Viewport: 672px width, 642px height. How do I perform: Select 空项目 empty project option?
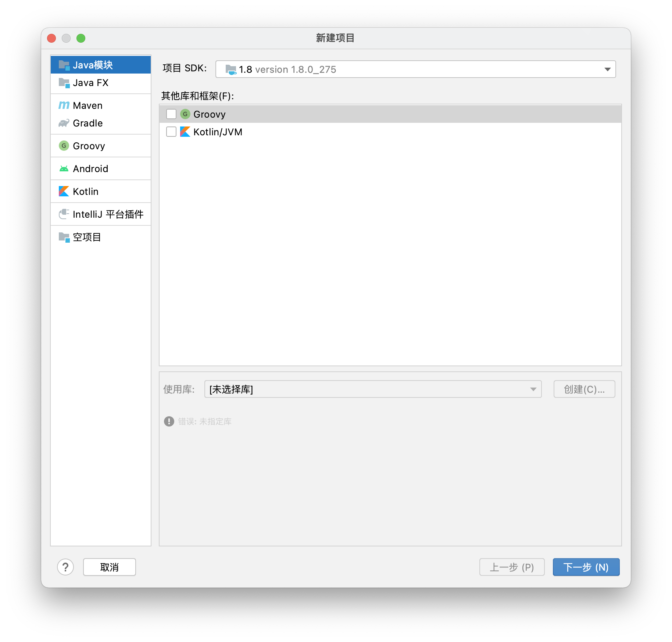[x=100, y=237]
